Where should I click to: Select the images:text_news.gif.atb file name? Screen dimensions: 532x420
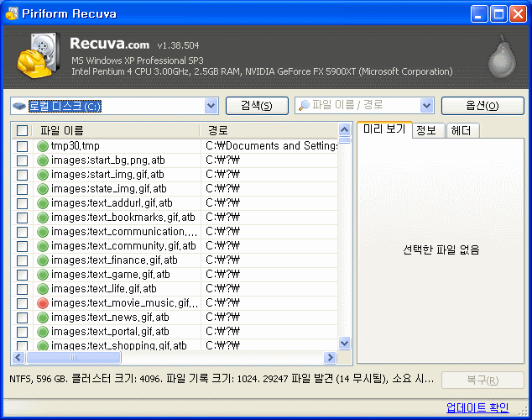tap(110, 318)
